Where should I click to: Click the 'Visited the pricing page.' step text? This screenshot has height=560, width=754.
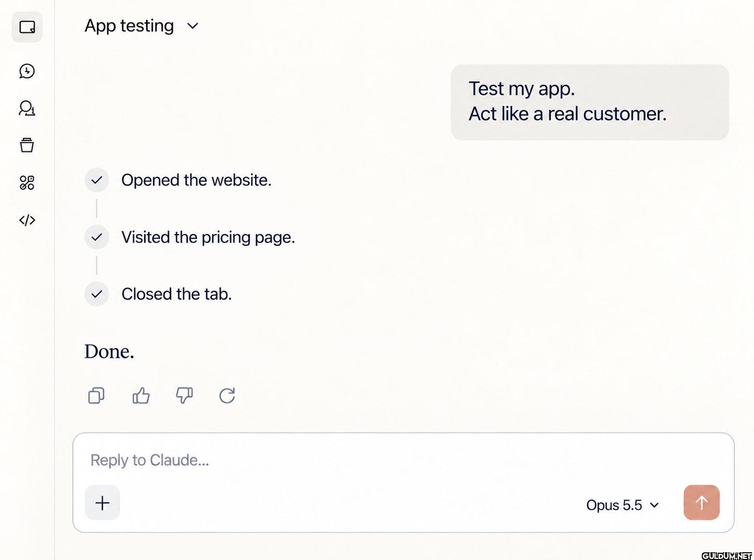[208, 237]
